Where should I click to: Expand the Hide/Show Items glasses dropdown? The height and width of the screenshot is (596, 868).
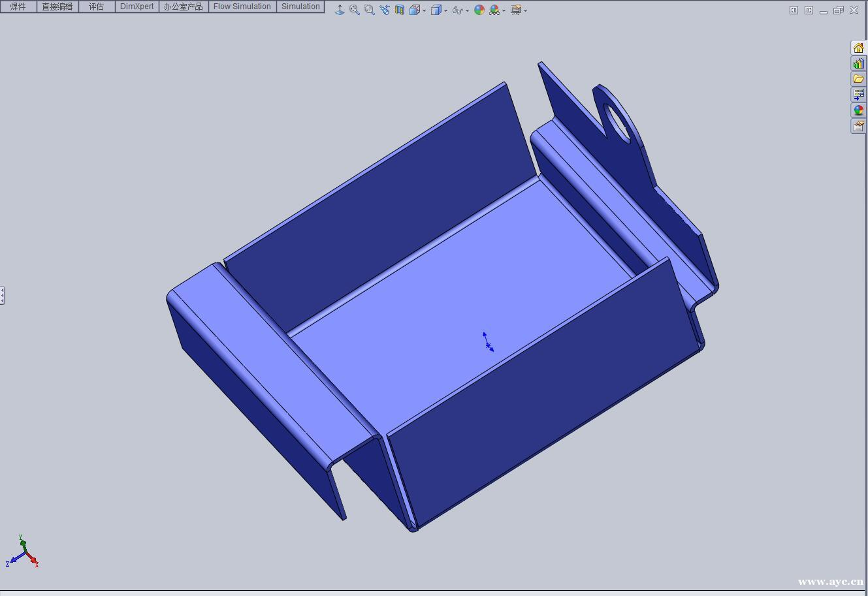[x=467, y=9]
